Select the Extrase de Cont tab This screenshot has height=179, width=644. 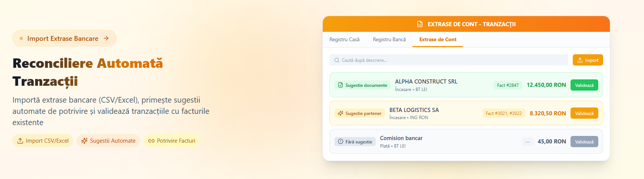click(437, 39)
